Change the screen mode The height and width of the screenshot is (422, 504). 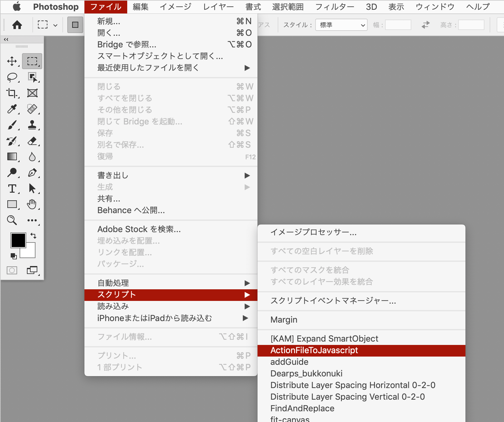pos(32,270)
